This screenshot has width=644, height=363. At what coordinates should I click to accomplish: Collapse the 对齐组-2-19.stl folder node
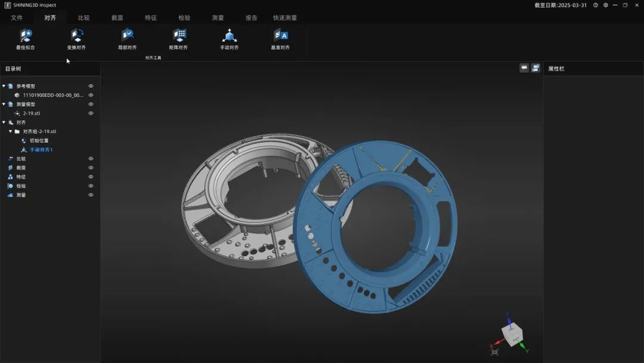point(10,131)
